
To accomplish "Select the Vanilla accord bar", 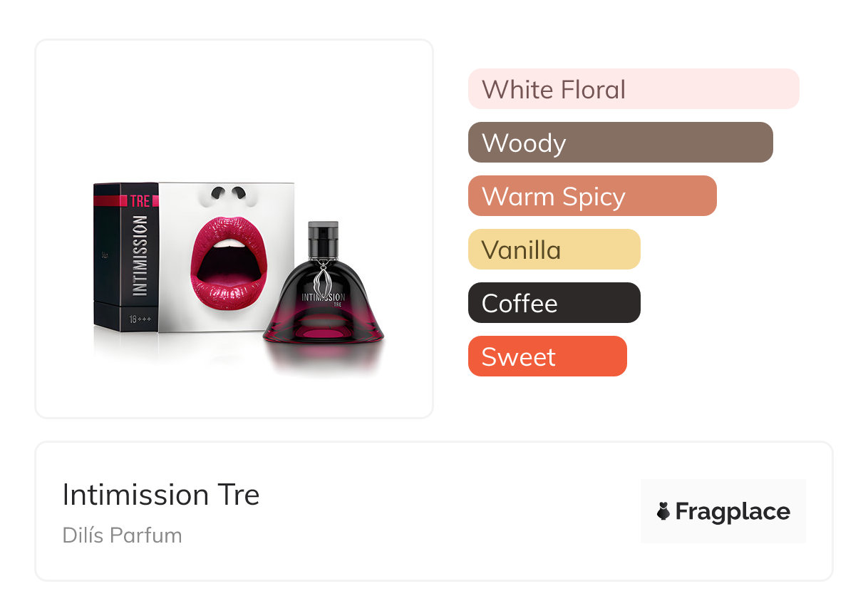I will tap(554, 250).
